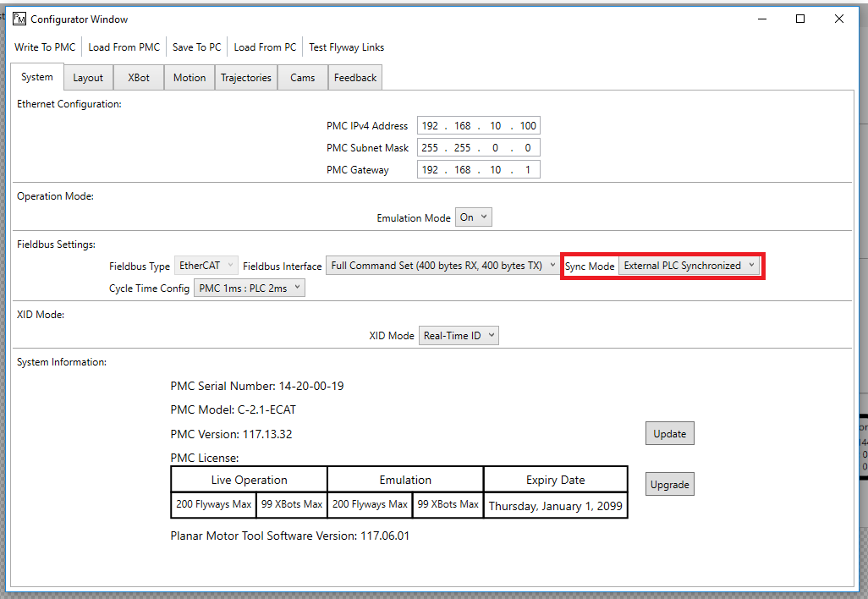Expand the Fieldbus Interface dropdown
868x599 pixels.
(x=442, y=266)
